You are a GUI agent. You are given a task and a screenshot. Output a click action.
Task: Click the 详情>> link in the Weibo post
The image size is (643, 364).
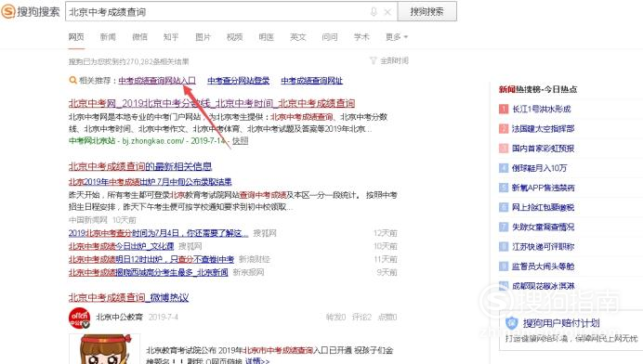(x=257, y=360)
